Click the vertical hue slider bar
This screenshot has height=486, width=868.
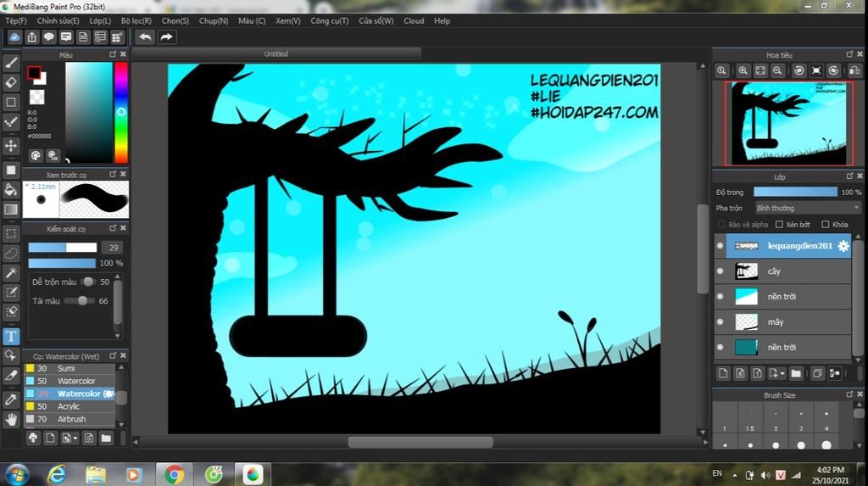pyautogui.click(x=120, y=112)
